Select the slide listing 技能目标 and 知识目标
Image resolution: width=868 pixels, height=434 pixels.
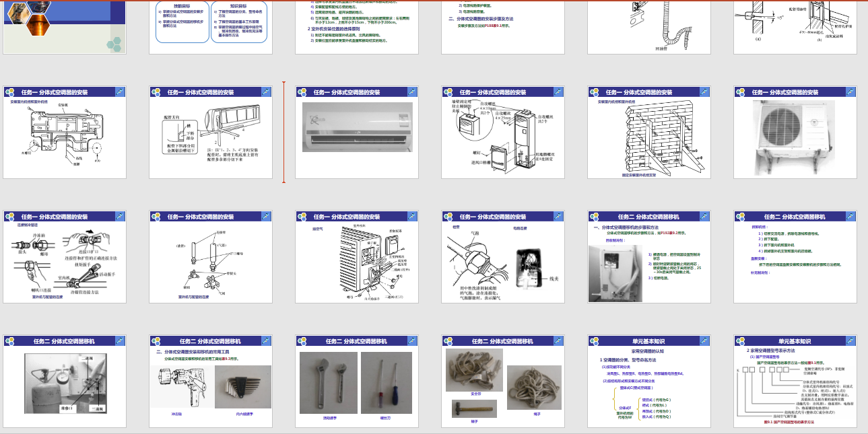click(x=211, y=27)
